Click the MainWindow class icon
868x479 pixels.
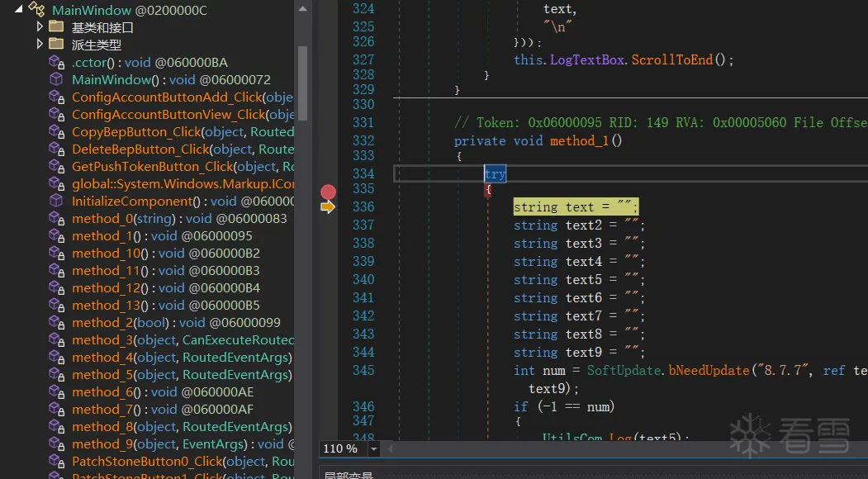[x=36, y=9]
